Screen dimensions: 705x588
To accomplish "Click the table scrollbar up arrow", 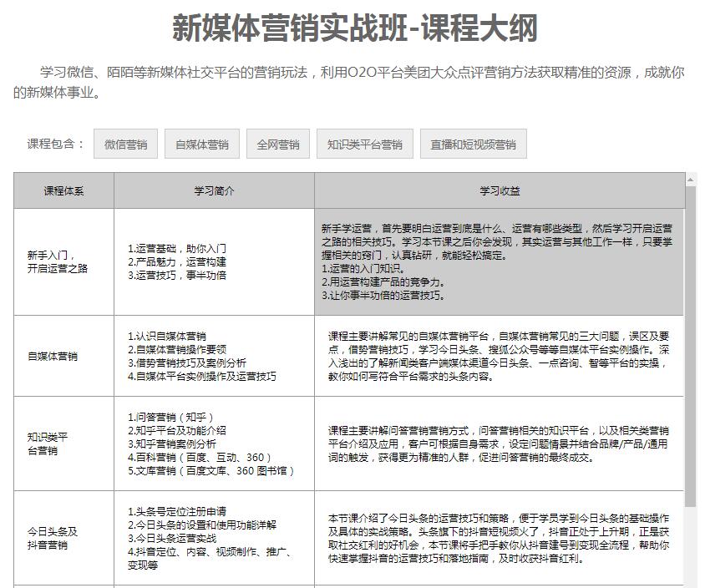I will pyautogui.click(x=690, y=180).
